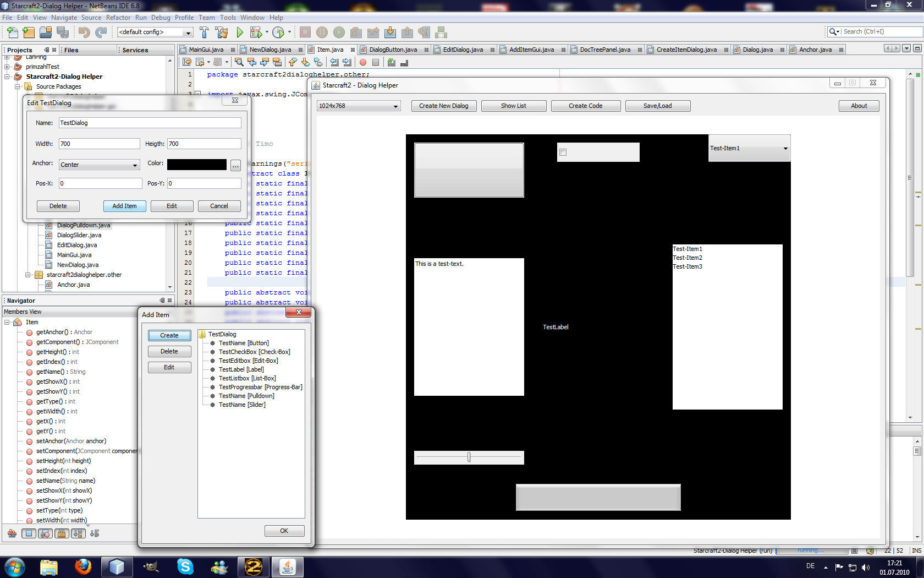Collapse the Starcraft2-Dialog Helper project node
The width and height of the screenshot is (924, 578).
pos(7,77)
